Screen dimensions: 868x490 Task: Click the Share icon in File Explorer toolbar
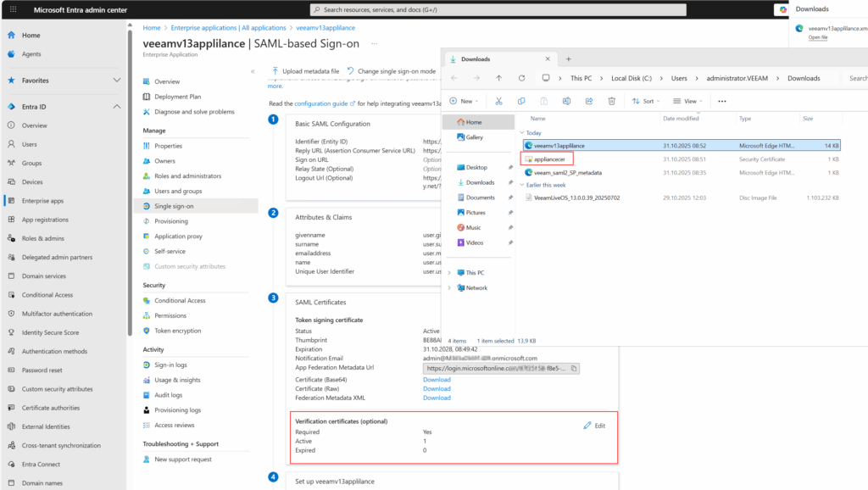click(x=589, y=101)
